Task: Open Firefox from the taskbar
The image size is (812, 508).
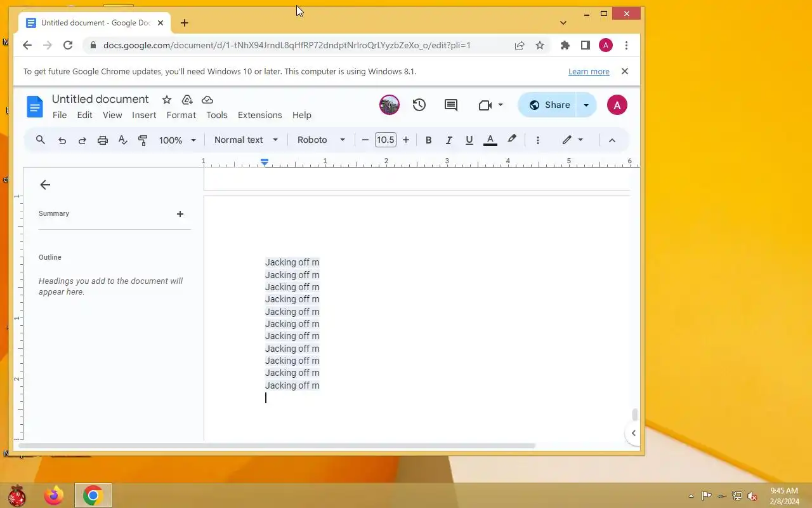Action: pyautogui.click(x=54, y=495)
